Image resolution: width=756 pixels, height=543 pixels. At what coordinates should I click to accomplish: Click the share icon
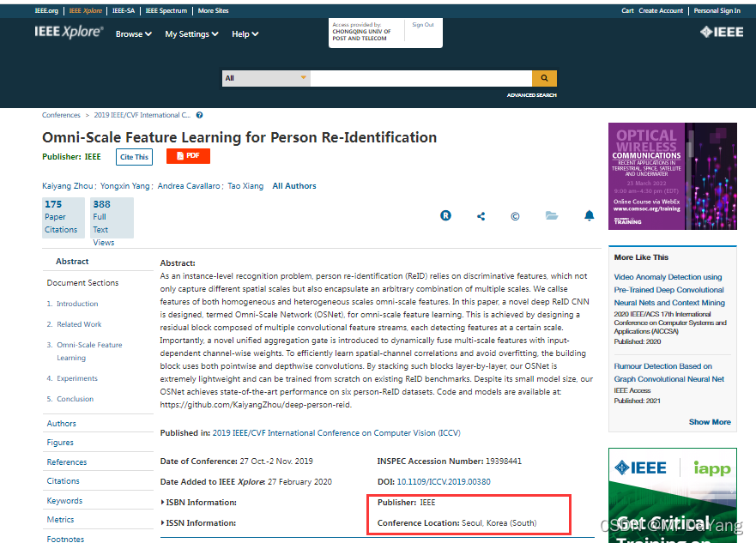481,216
